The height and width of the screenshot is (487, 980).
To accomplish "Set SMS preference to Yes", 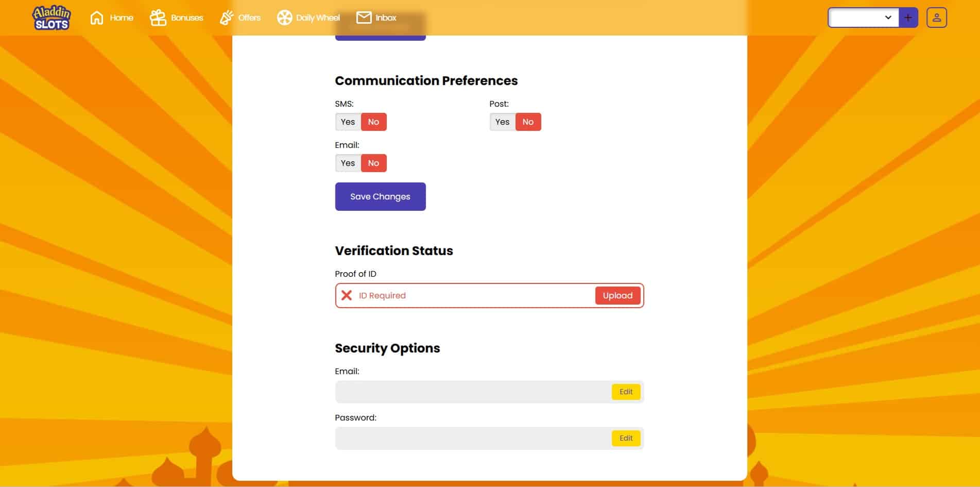I will [x=348, y=122].
